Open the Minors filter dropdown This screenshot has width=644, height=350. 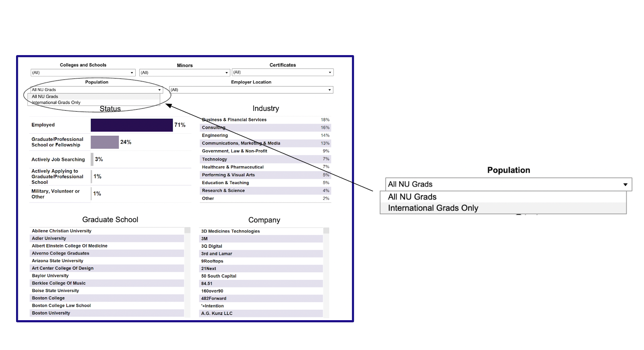click(185, 72)
